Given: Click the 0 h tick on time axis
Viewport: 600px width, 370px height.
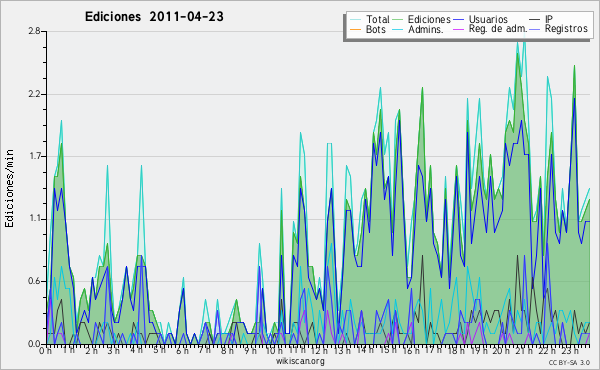Looking at the screenshot, I should (x=46, y=350).
